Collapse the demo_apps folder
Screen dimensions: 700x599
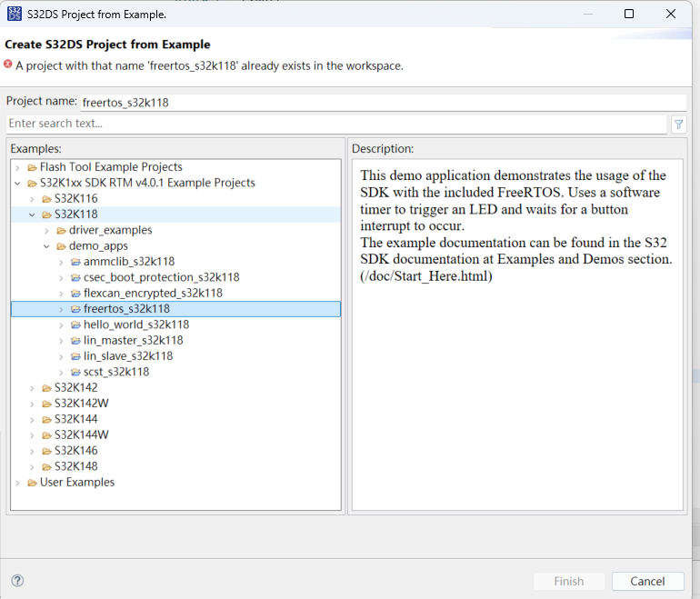47,246
